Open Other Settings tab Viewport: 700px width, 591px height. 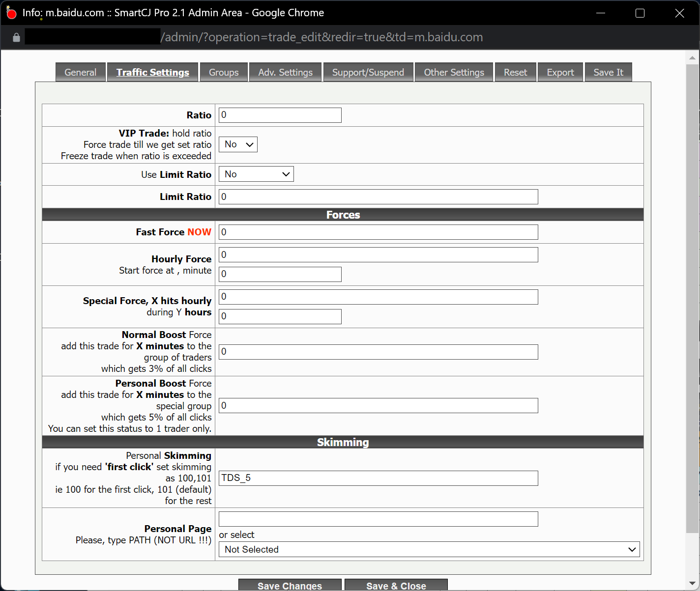(454, 72)
